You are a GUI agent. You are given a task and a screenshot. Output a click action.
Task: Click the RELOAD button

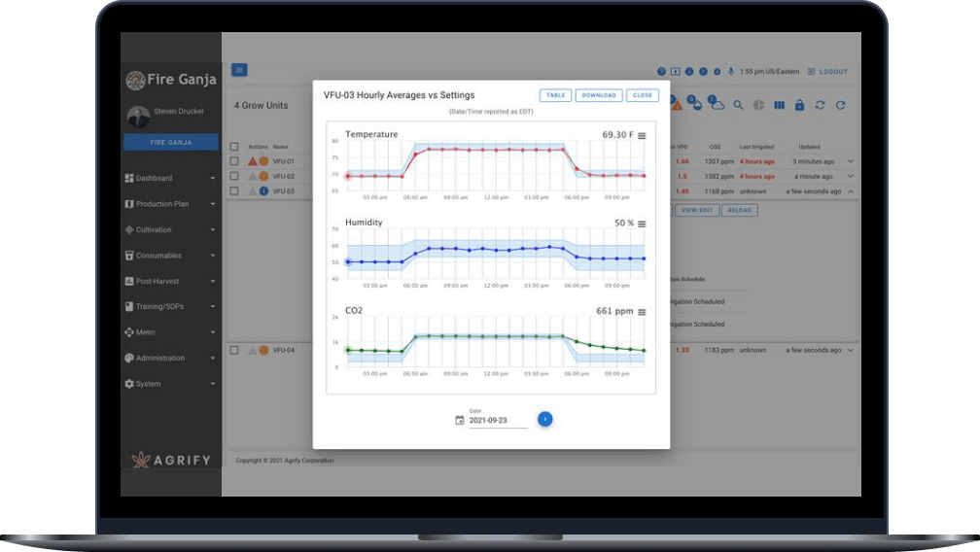point(739,211)
